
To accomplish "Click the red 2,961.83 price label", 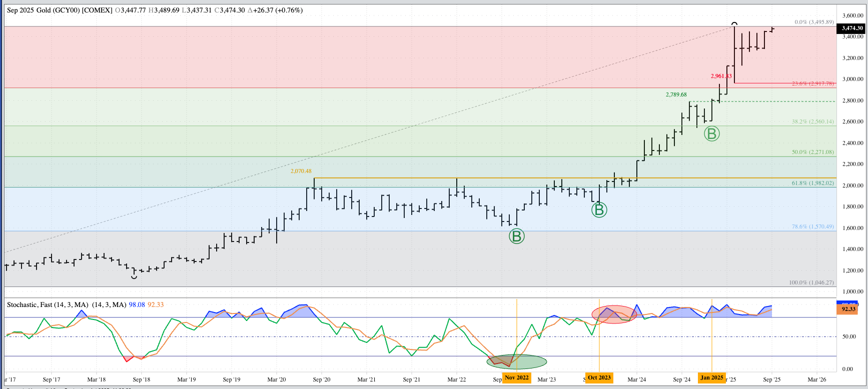I will [721, 76].
